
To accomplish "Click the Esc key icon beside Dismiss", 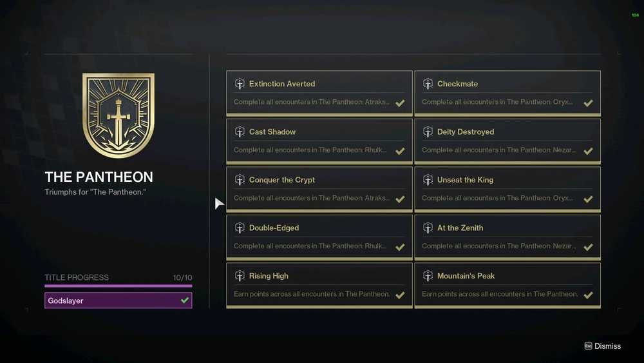I will [x=588, y=346].
